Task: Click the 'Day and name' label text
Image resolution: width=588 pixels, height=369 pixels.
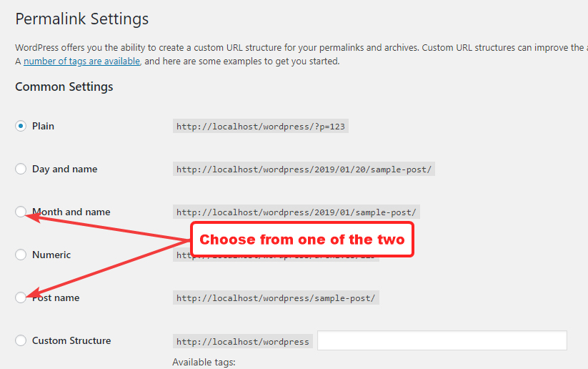Action: click(64, 169)
